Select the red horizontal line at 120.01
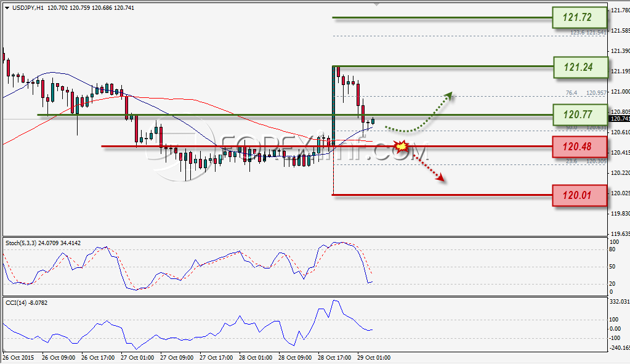Screen dimensions: 630x364 442,195
